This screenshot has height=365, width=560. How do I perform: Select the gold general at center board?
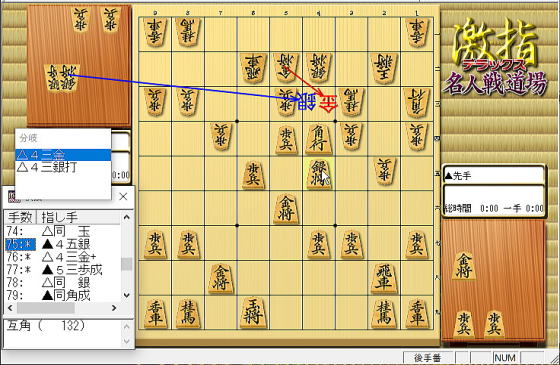pyautogui.click(x=286, y=209)
